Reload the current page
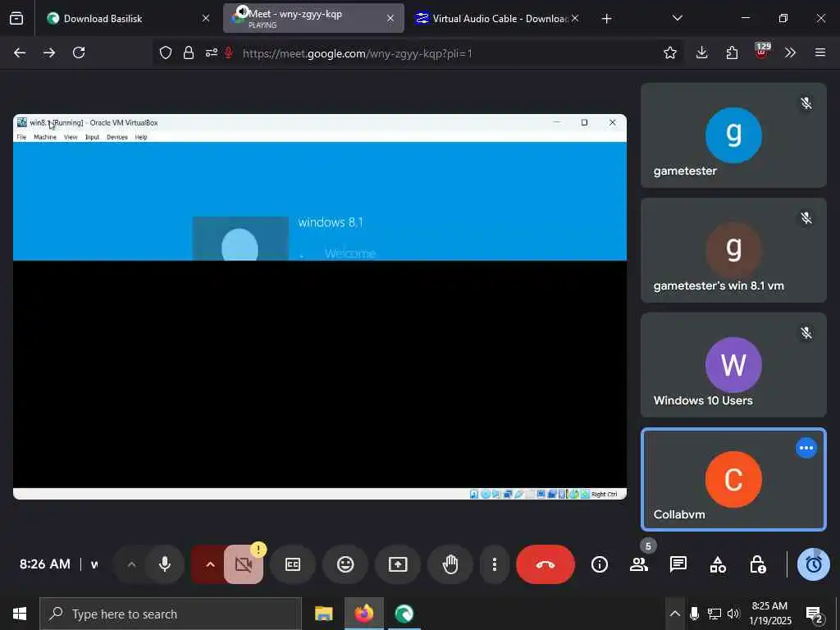 [79, 52]
